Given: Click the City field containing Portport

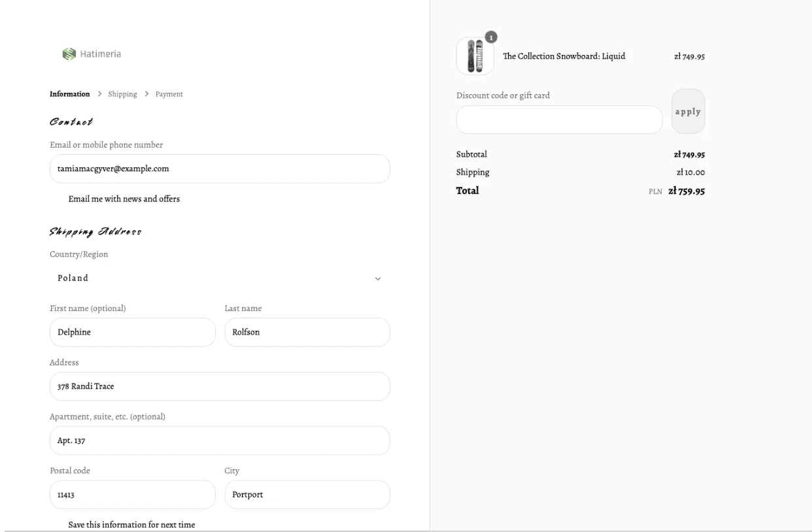Looking at the screenshot, I should pos(307,495).
